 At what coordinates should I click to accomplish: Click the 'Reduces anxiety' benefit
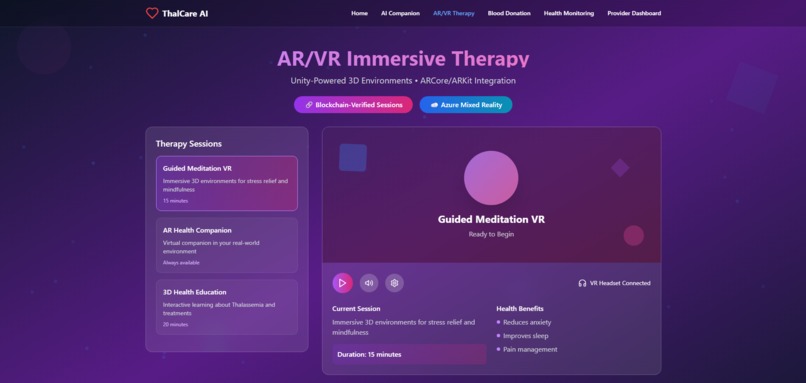coord(527,322)
